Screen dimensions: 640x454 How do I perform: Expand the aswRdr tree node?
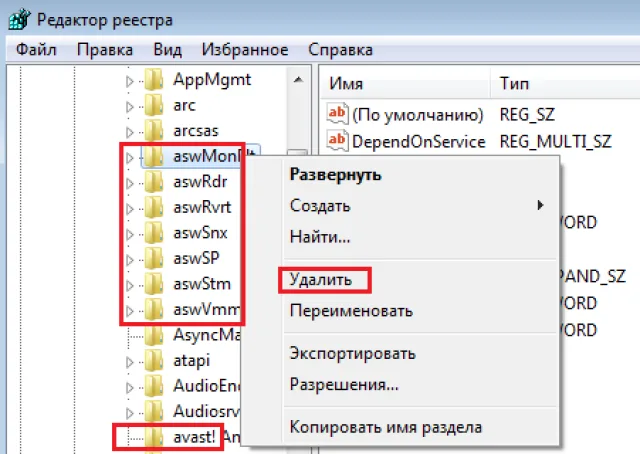point(130,184)
